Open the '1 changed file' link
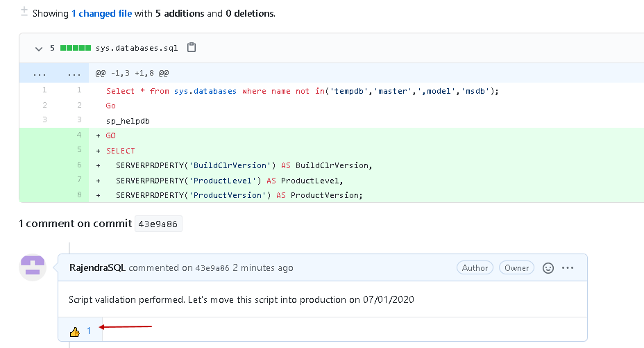Image resolution: width=644 pixels, height=348 pixels. (101, 13)
